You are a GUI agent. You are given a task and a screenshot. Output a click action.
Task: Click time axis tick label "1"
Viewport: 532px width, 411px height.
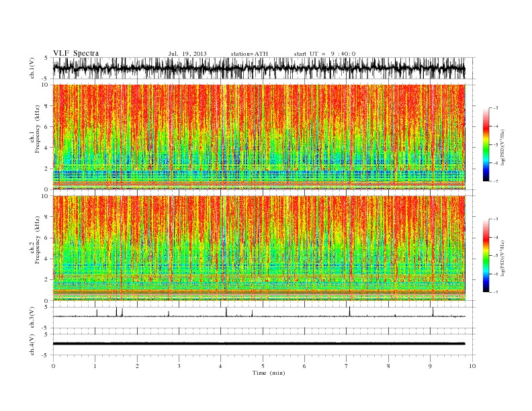(x=95, y=366)
